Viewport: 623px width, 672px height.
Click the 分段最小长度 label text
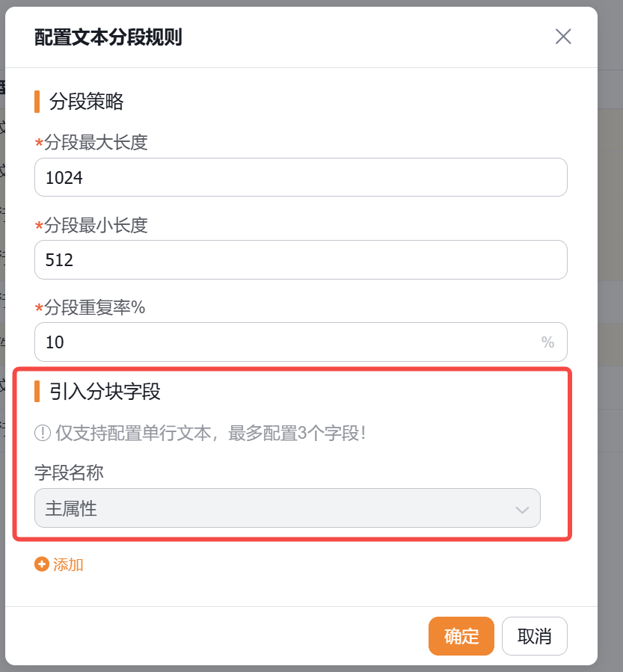96,224
